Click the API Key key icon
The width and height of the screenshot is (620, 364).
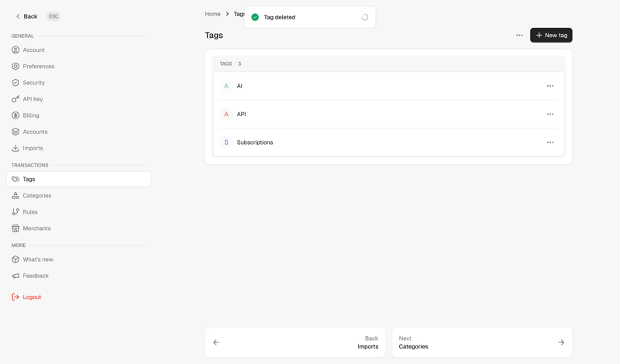click(15, 99)
